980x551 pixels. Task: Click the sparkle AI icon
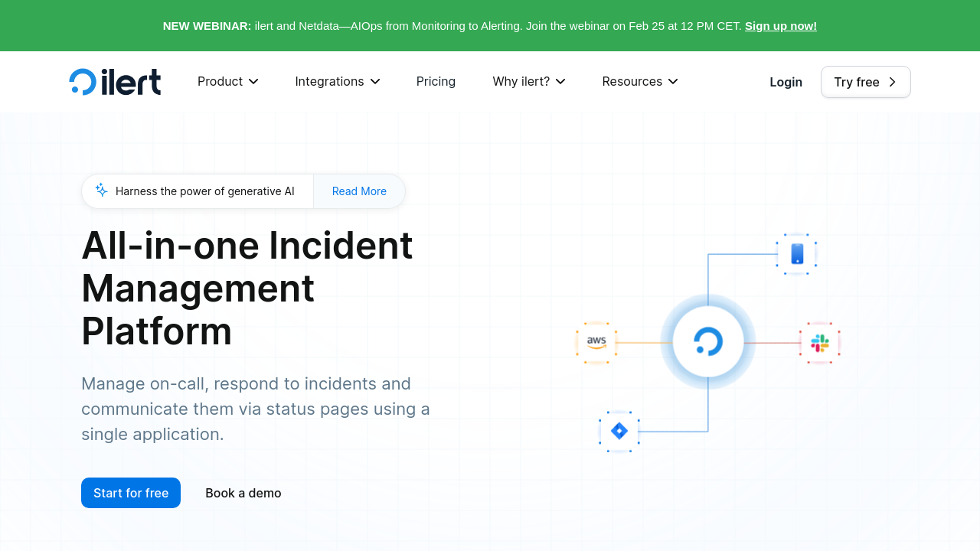pos(101,191)
